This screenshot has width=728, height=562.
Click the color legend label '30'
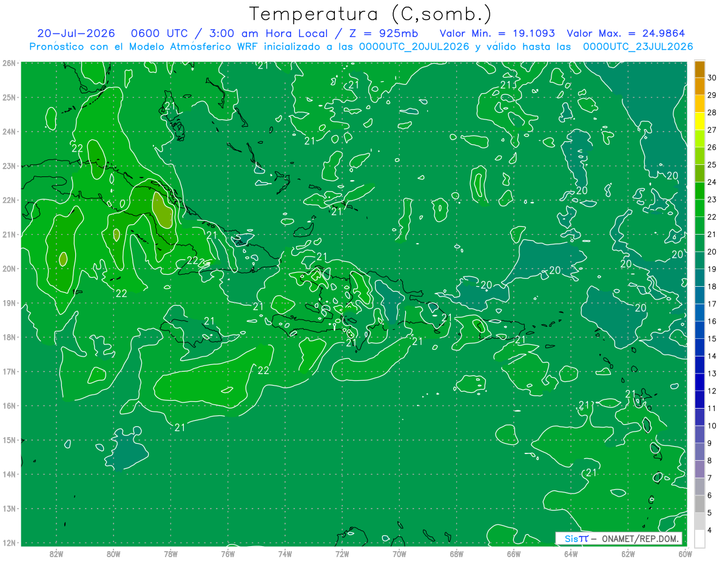point(712,78)
